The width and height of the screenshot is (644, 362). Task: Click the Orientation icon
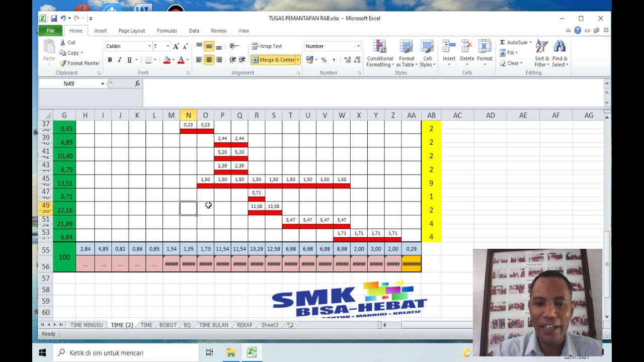pyautogui.click(x=233, y=46)
